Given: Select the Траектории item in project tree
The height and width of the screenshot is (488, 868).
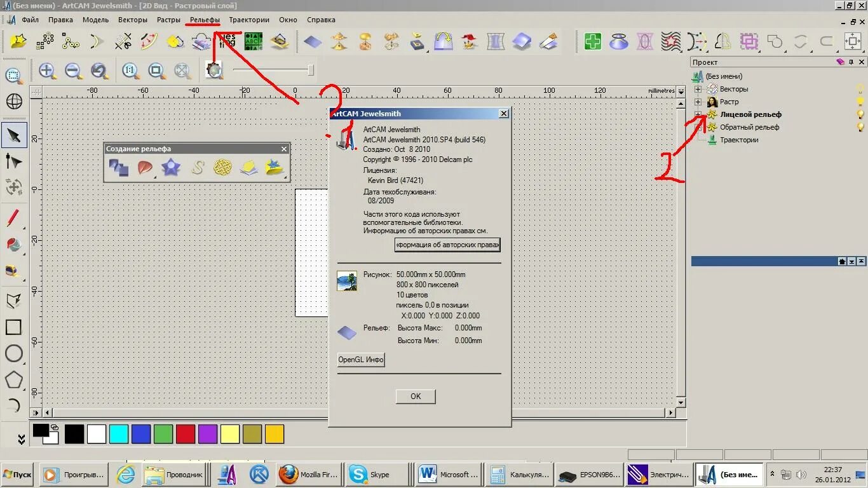Looking at the screenshot, I should pos(739,140).
